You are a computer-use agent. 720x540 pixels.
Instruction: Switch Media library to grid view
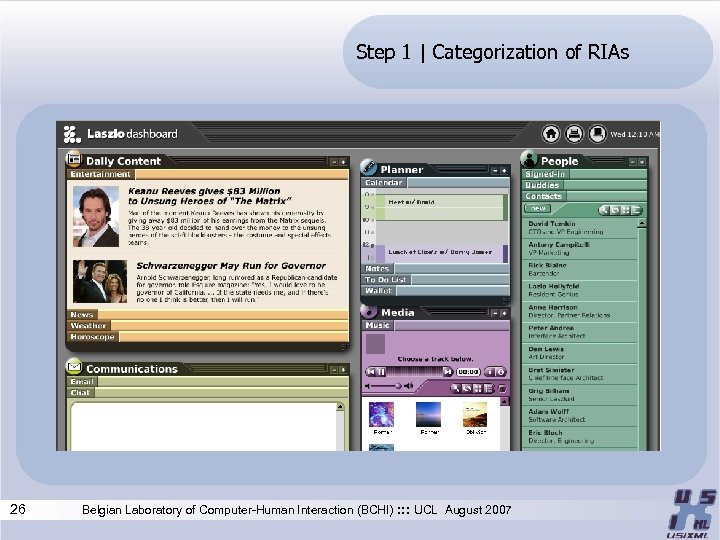[478, 388]
